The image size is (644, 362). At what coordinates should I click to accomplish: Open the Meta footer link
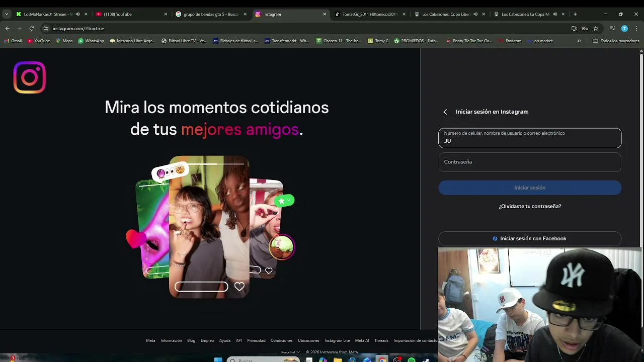pos(150,340)
